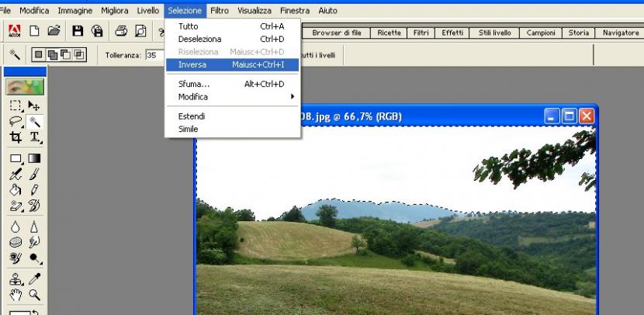Choose Simile from the Selezione menu
Screen dimensions: 644x315
tap(232, 129)
